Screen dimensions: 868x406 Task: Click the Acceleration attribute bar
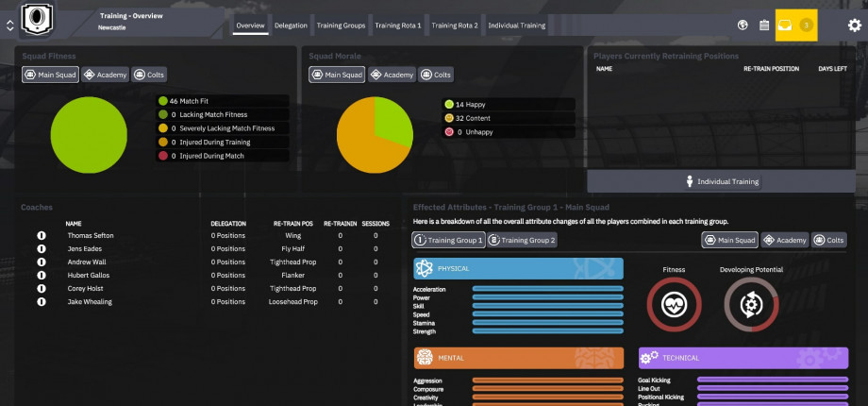point(547,289)
